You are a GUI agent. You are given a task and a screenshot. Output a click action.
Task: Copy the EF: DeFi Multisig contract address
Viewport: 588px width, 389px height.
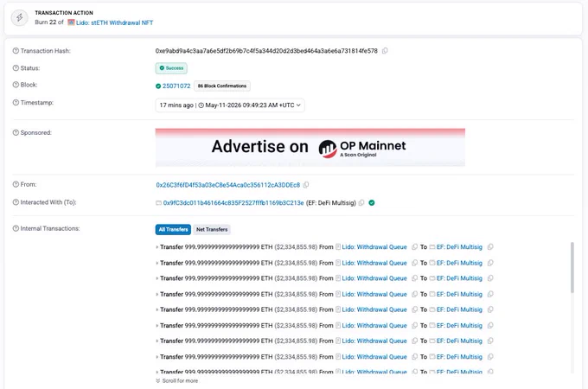[x=361, y=203]
